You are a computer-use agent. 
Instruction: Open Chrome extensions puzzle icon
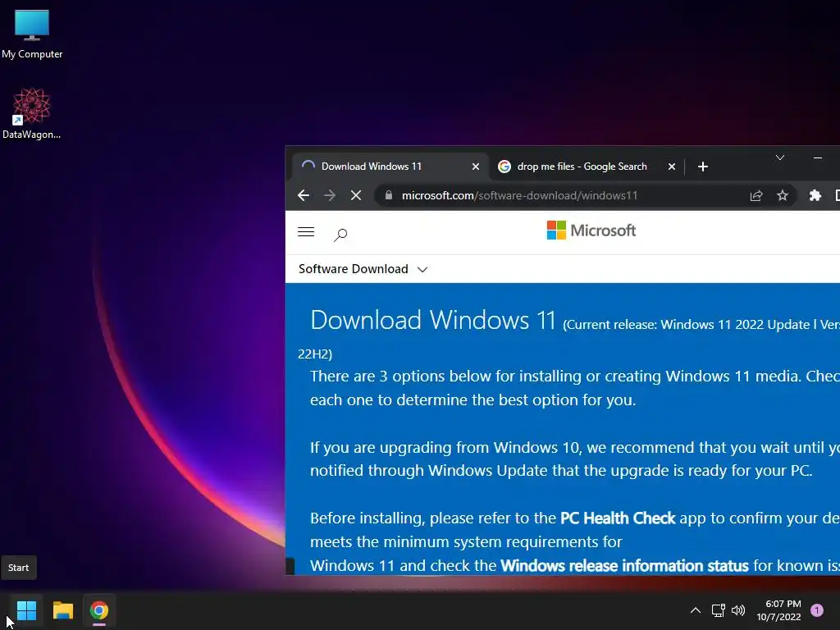815,195
